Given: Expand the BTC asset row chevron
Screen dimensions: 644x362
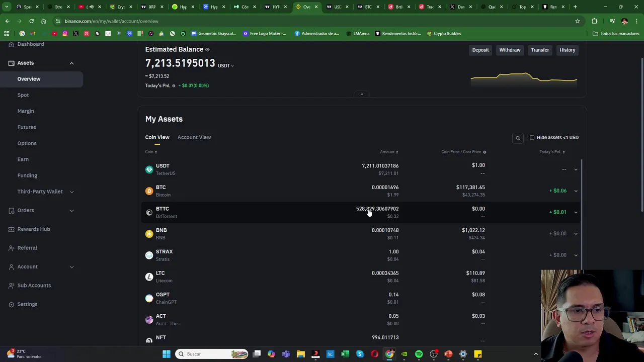Looking at the screenshot, I should pos(576,191).
